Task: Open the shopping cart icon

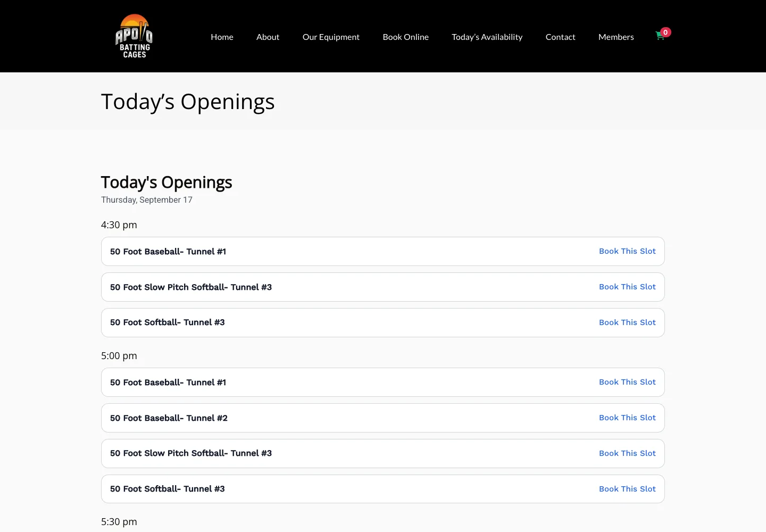Action: (660, 36)
